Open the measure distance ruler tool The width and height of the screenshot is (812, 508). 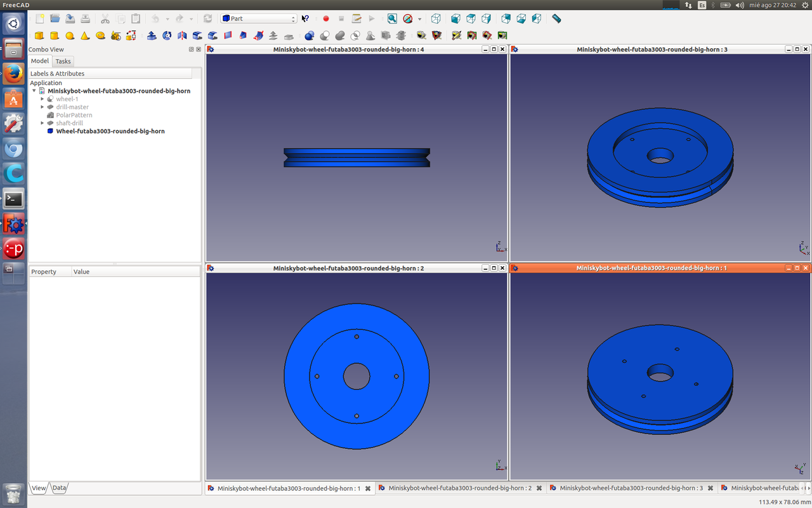556,19
